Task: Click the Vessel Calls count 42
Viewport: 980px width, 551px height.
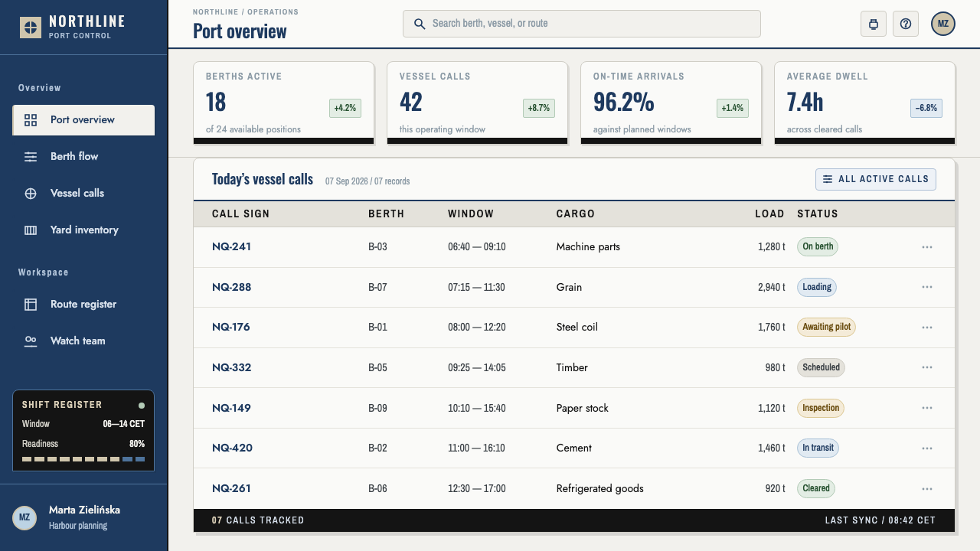Action: click(x=411, y=102)
